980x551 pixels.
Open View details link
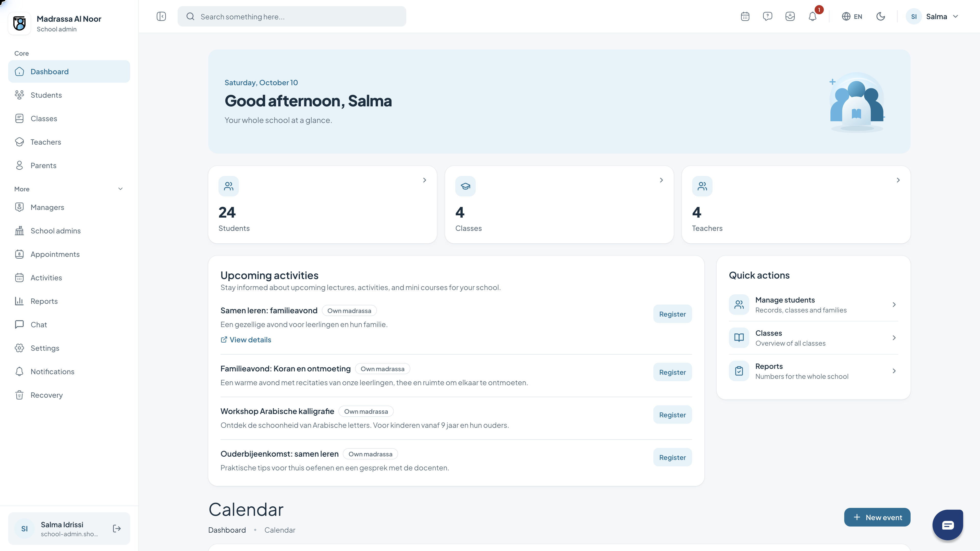coord(246,340)
